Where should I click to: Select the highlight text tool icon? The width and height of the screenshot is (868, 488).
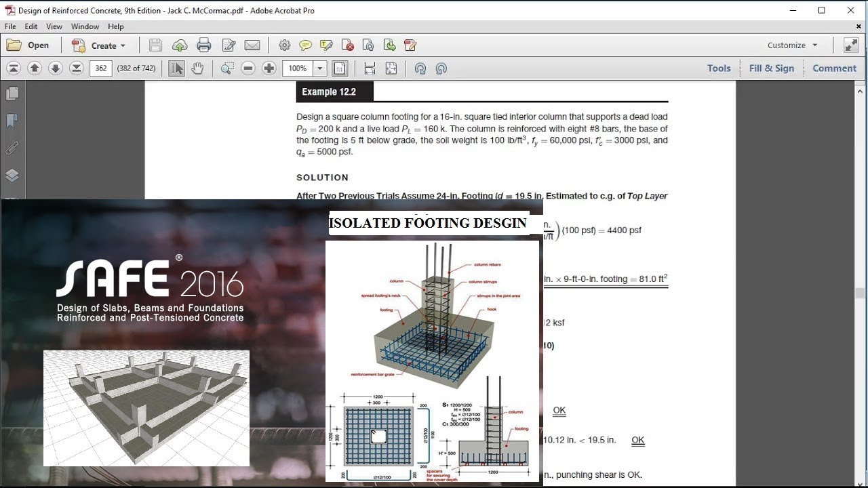326,45
